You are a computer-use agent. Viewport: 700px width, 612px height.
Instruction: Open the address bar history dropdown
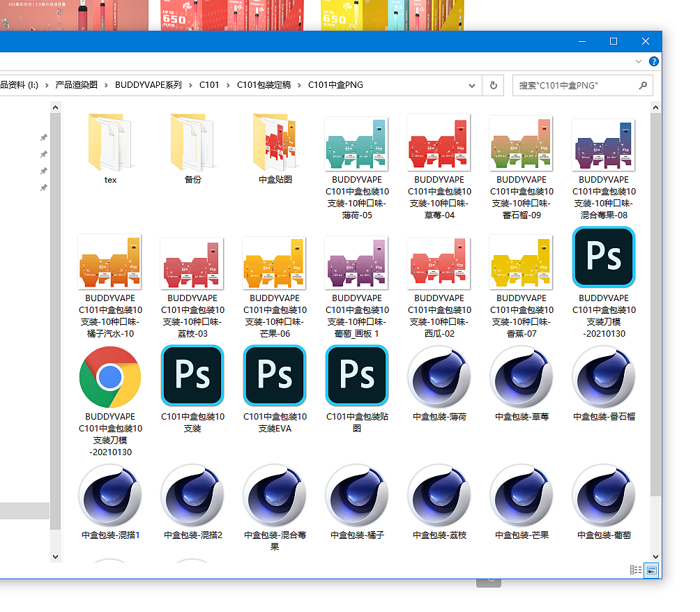(471, 85)
